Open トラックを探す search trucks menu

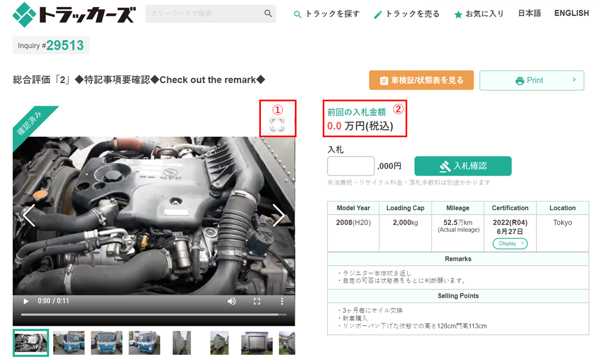pos(327,14)
